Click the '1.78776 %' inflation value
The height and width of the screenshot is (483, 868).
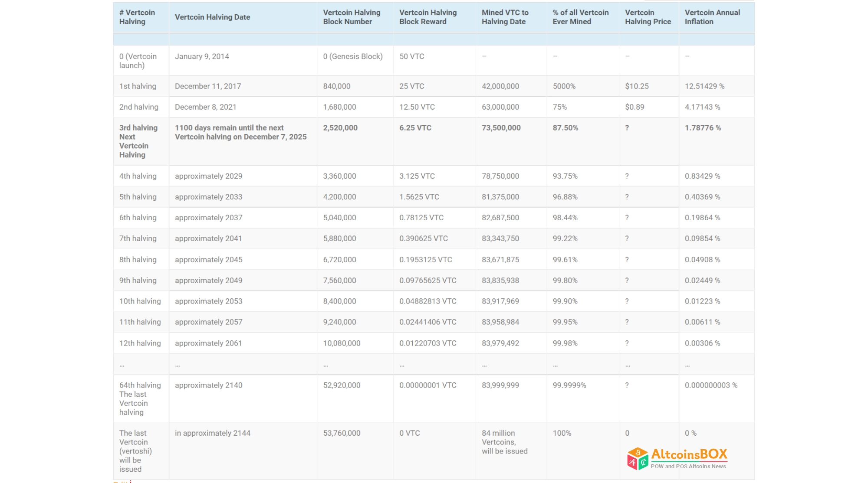point(703,128)
